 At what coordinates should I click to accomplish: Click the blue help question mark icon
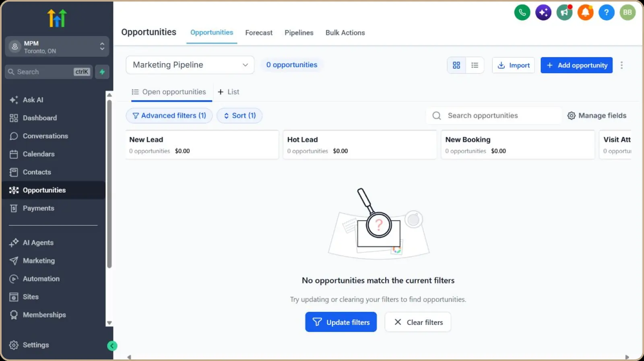[x=606, y=12]
